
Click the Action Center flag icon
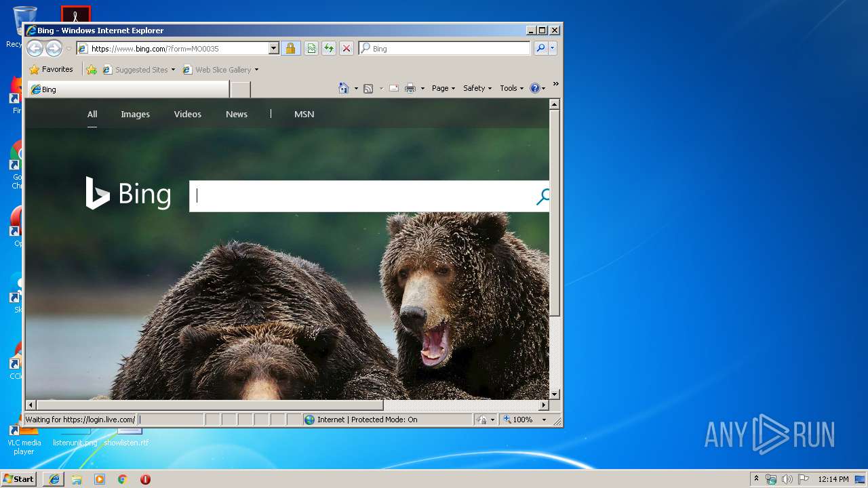(804, 479)
